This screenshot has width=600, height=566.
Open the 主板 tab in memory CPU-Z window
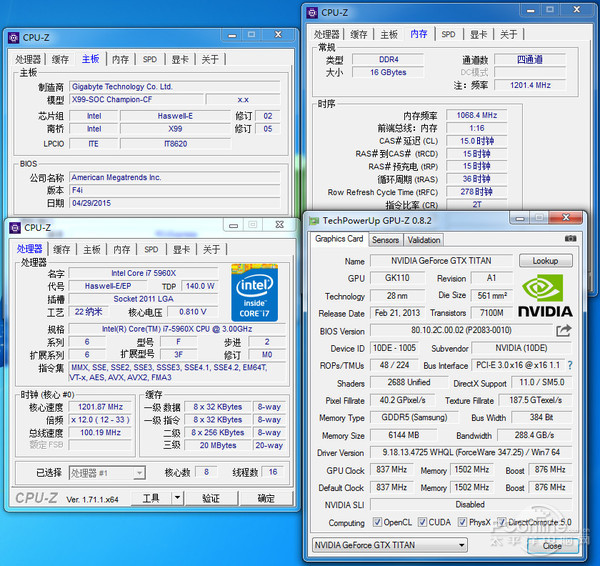pyautogui.click(x=389, y=34)
